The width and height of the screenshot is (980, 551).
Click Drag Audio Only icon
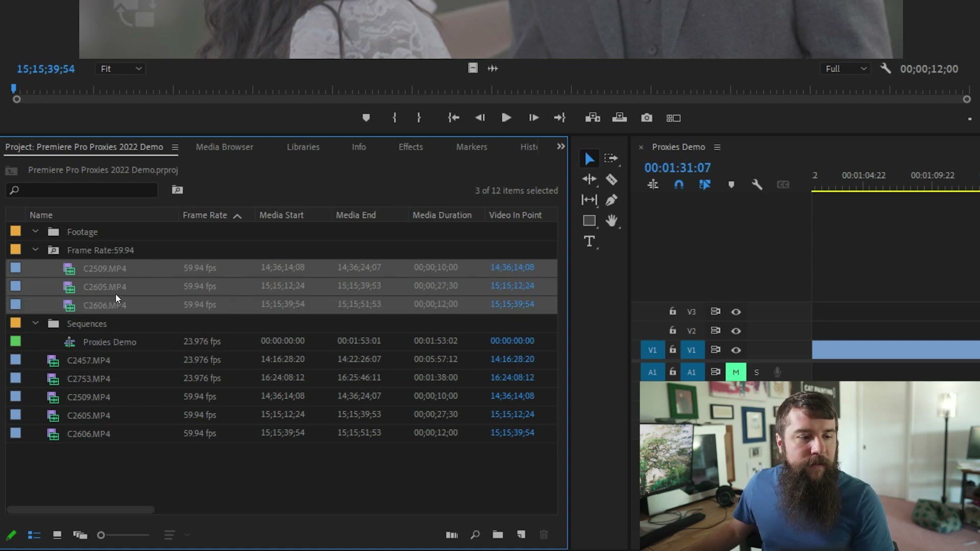(493, 68)
